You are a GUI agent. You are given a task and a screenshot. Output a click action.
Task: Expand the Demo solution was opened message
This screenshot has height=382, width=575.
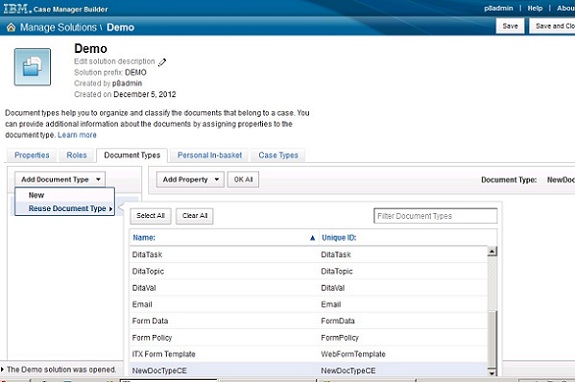pyautogui.click(x=3, y=369)
